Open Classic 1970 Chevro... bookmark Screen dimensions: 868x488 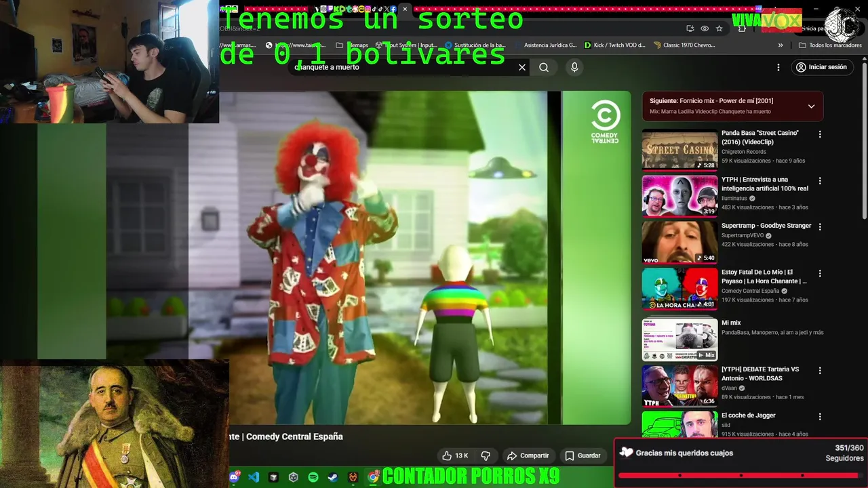(684, 45)
